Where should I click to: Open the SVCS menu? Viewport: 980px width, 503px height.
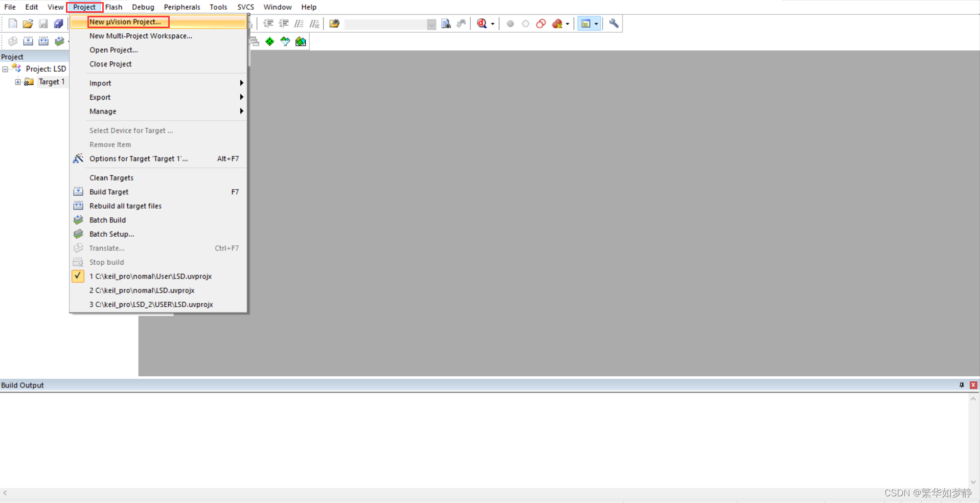point(245,7)
